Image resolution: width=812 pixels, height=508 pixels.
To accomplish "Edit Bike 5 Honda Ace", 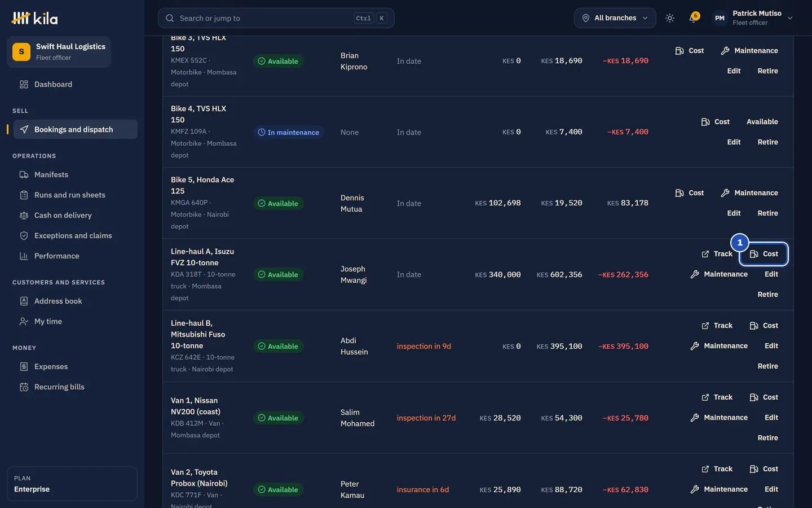I will tap(734, 213).
